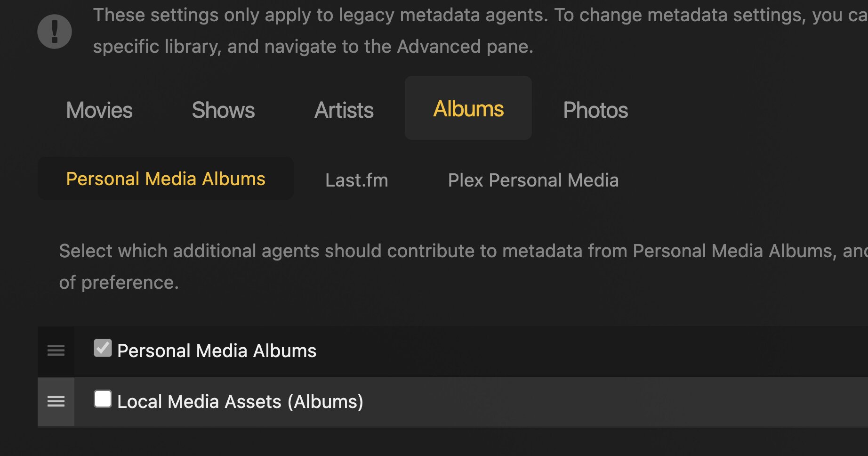Click the Personal Media Albums label beside checkbox
The image size is (868, 456).
click(x=217, y=351)
